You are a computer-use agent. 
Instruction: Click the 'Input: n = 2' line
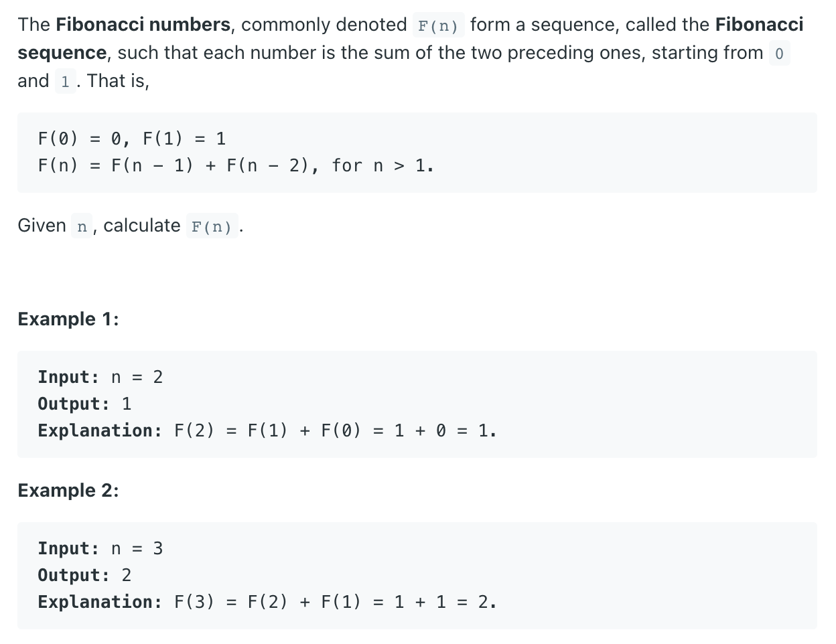pos(100,377)
